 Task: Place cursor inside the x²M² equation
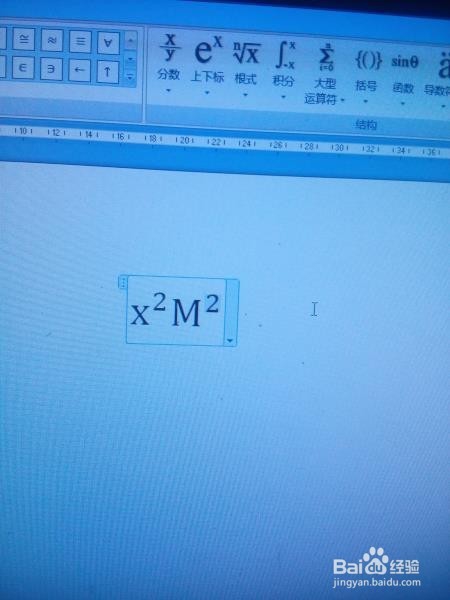[x=175, y=311]
